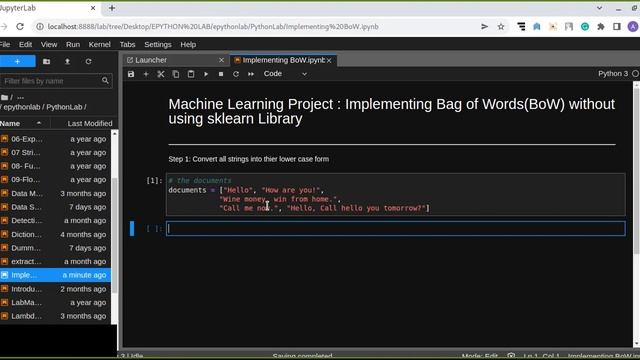640x360 pixels.
Task: Open file Data S... in file list
Action: point(56,207)
